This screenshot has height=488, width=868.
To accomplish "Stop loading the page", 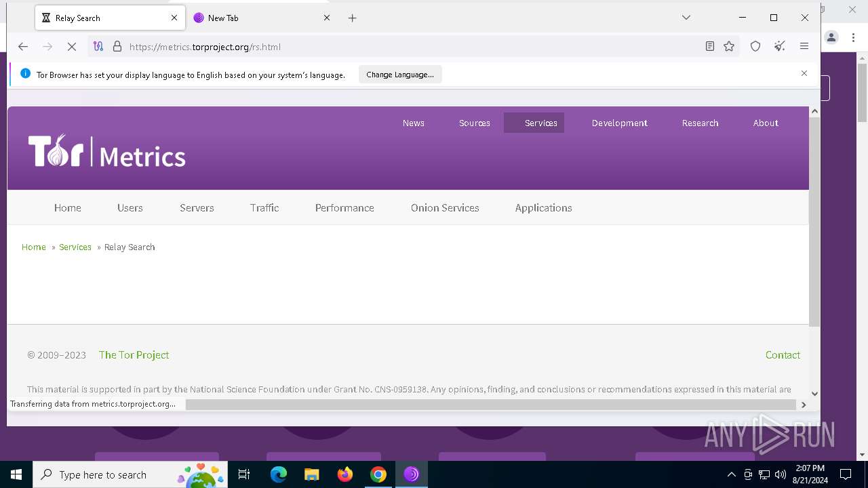I will point(72,47).
